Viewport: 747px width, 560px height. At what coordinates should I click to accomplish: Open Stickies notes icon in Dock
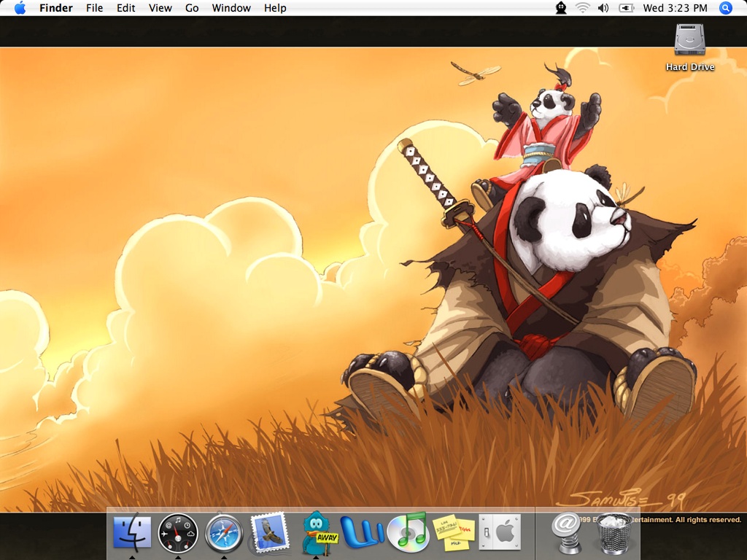454,533
